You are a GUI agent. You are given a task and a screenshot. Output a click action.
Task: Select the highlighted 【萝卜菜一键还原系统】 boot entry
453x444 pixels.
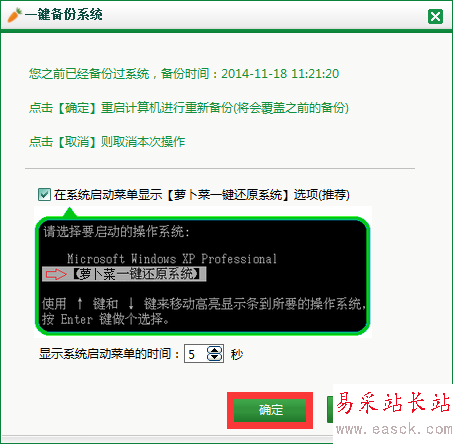tap(124, 274)
